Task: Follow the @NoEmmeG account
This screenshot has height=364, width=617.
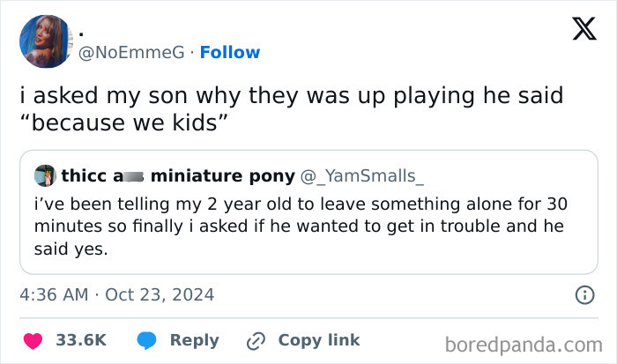Action: 228,53
